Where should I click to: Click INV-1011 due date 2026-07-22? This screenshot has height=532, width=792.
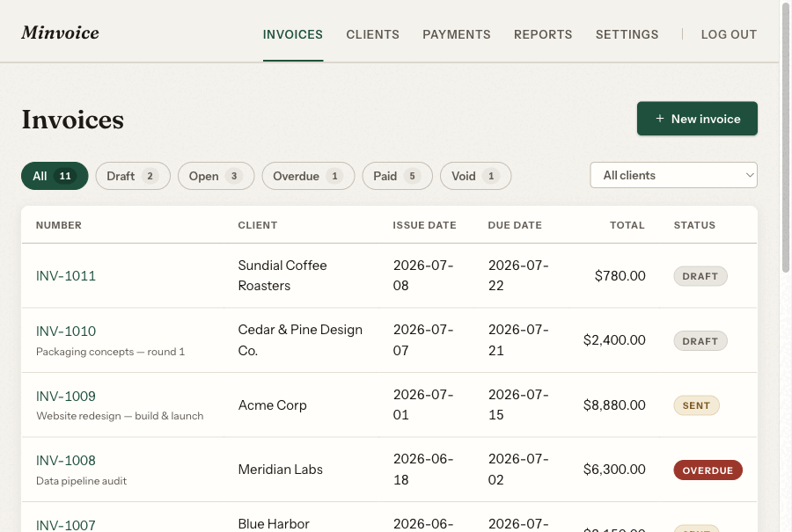(518, 275)
